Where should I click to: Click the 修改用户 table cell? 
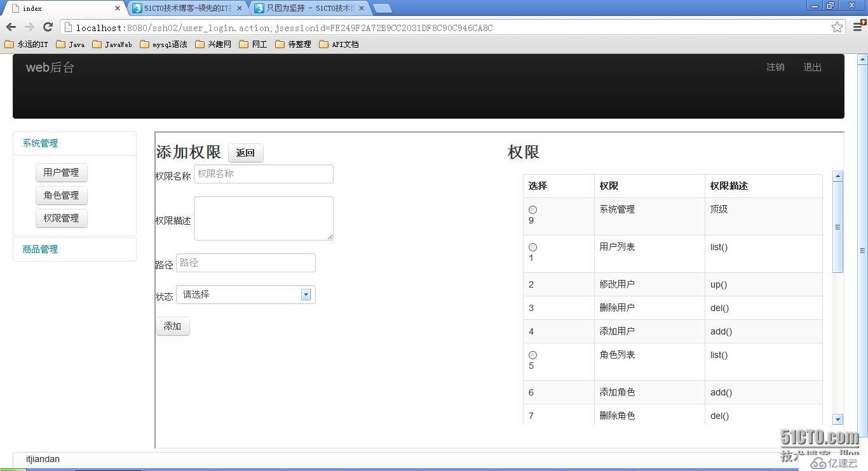(x=649, y=284)
